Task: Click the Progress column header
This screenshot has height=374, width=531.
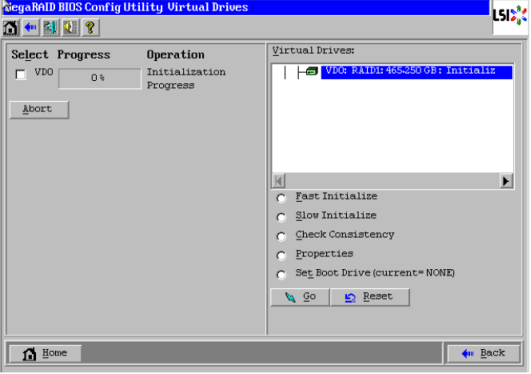Action: pyautogui.click(x=84, y=55)
